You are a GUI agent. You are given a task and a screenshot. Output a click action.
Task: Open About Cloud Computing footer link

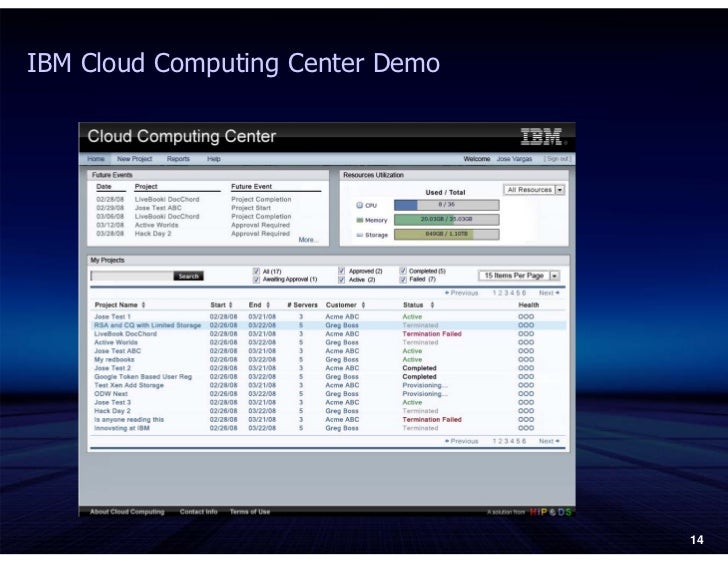pos(127,511)
